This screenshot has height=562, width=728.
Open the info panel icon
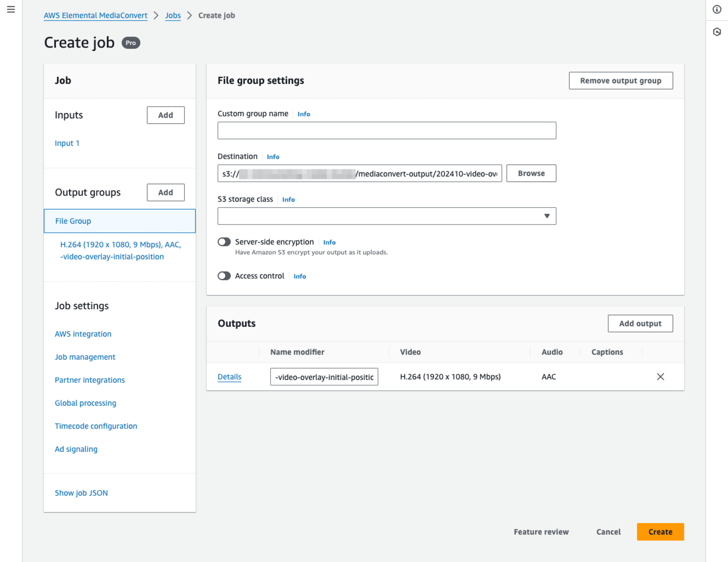click(x=717, y=9)
